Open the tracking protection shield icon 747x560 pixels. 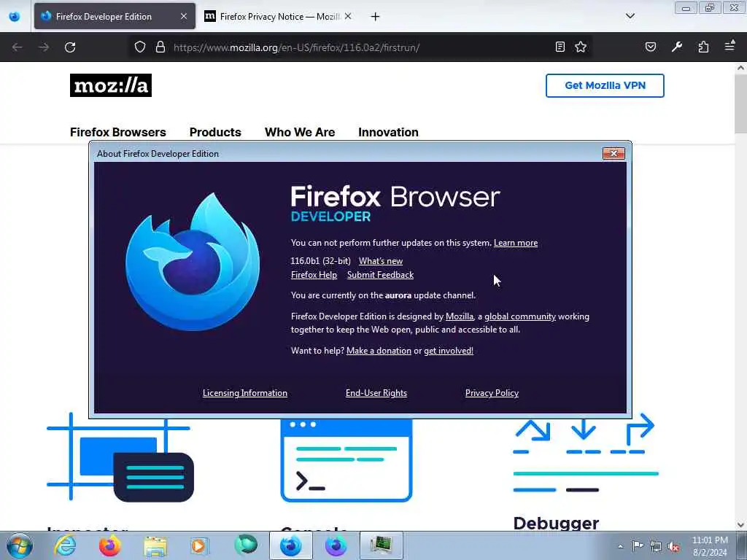(x=139, y=47)
